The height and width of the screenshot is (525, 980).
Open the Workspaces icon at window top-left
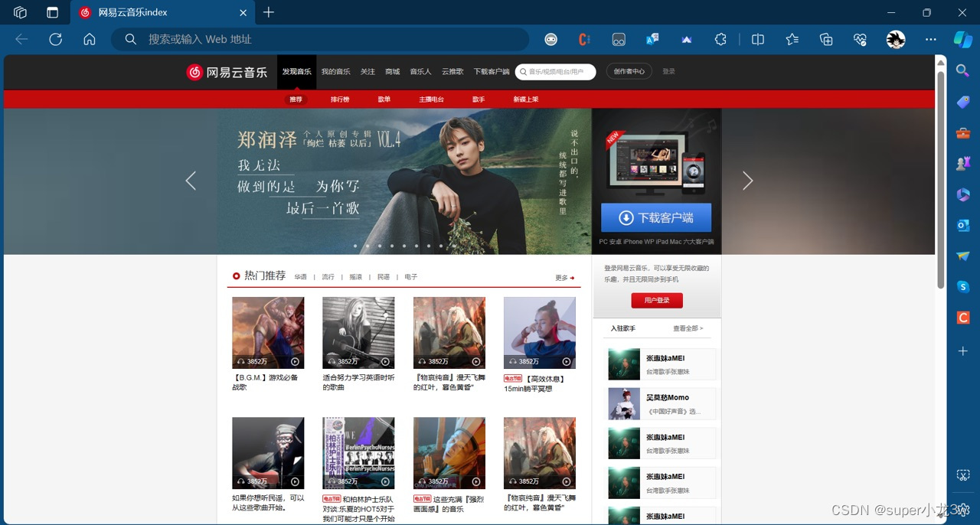click(21, 12)
